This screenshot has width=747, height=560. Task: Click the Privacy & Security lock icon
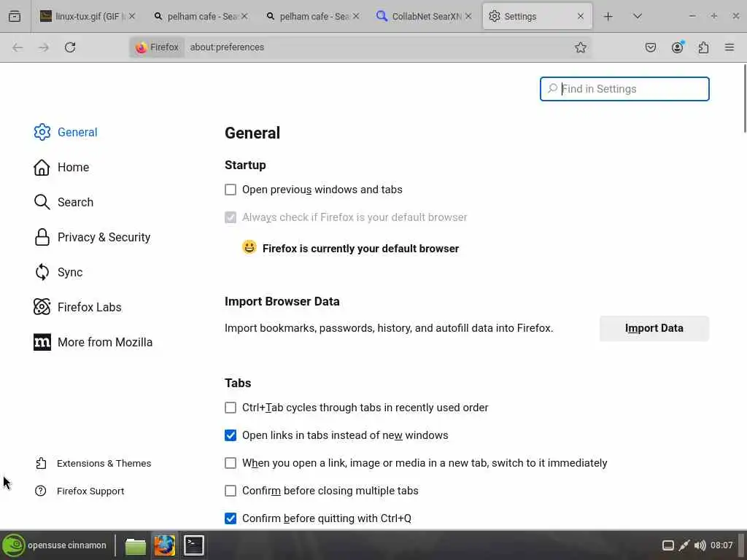pos(42,237)
